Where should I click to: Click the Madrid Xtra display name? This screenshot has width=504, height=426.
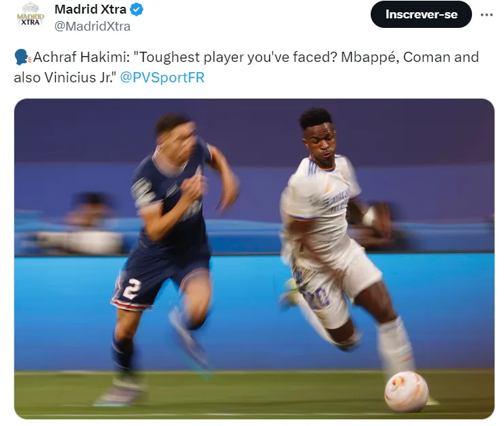pos(90,10)
